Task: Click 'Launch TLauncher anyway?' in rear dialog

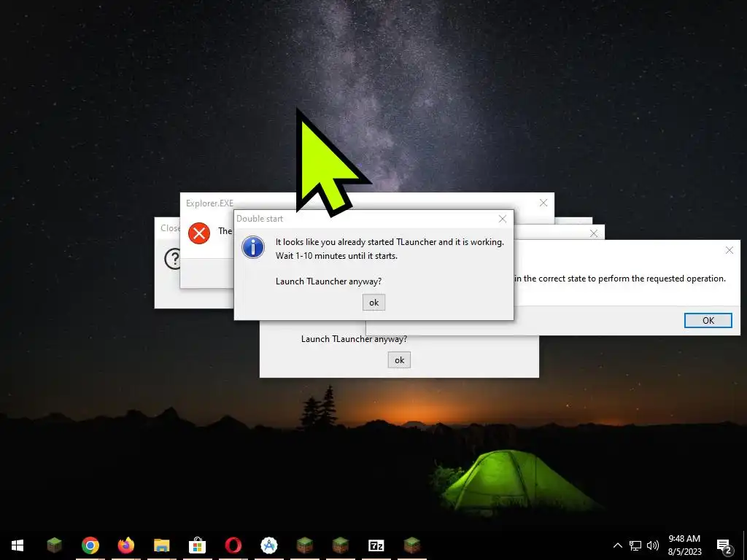Action: (354, 339)
